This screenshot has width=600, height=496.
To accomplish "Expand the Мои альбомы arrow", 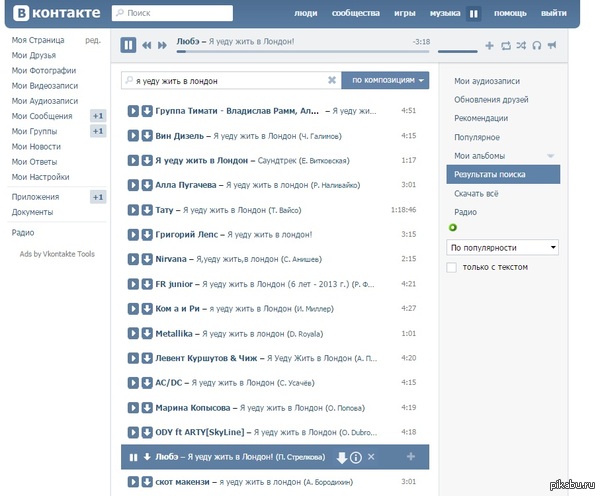I will coord(551,156).
